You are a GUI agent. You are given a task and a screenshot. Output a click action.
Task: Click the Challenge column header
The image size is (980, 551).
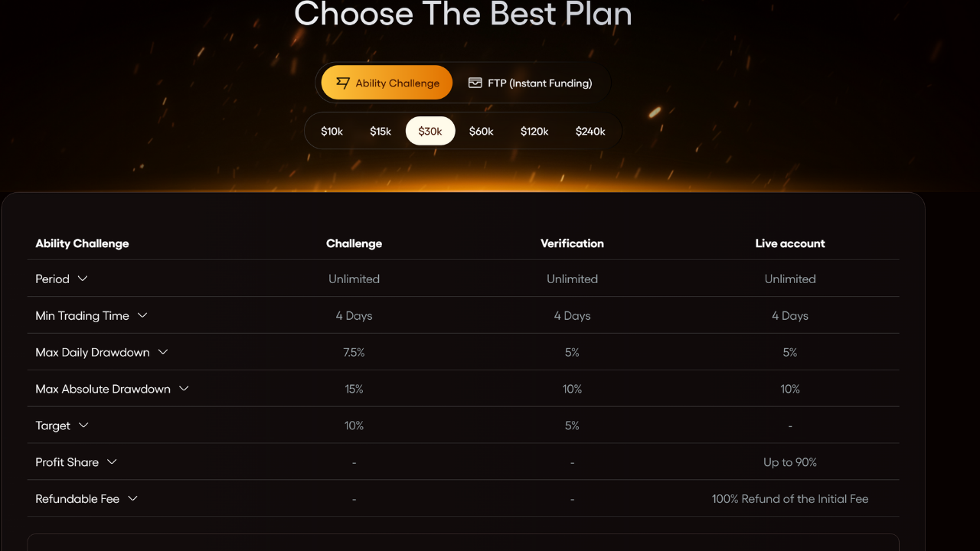354,243
